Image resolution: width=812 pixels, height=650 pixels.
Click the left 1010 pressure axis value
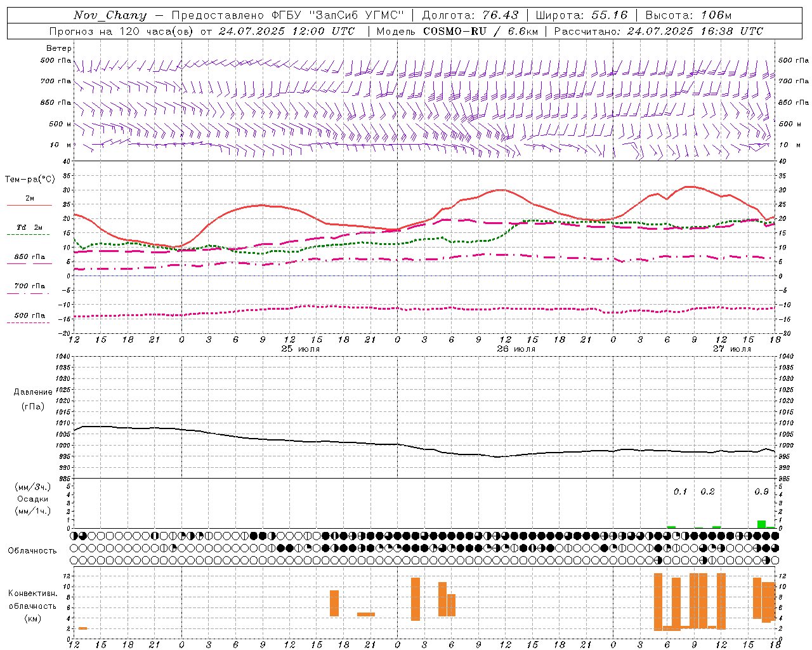[64, 423]
